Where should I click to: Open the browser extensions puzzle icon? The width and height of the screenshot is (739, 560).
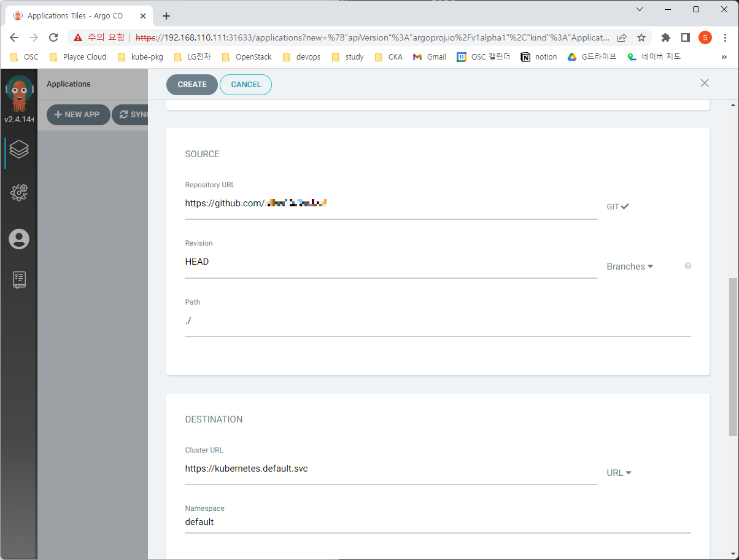pyautogui.click(x=666, y=37)
